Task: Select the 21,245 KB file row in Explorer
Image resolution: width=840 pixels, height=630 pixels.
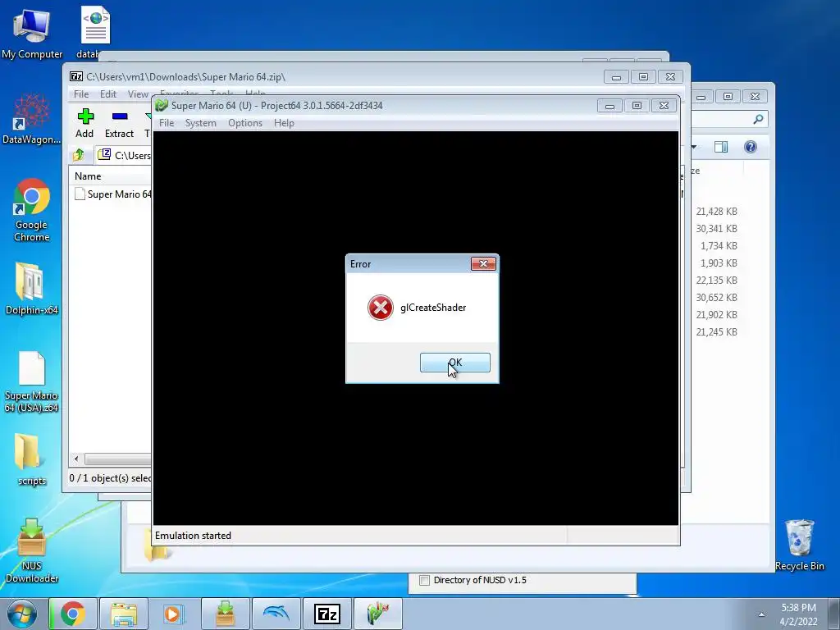Action: tap(716, 331)
